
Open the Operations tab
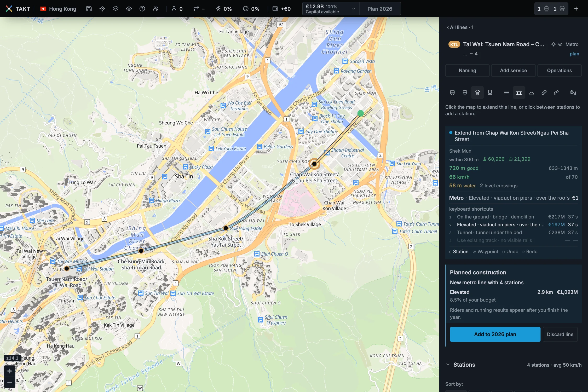point(559,71)
